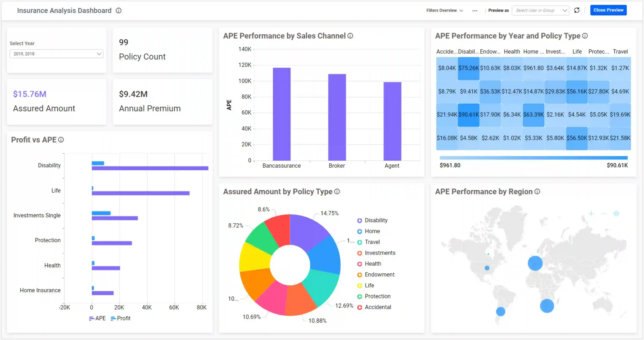Toggle Disability in the donut chart legend
Viewport: 644px width, 340px height.
[372, 220]
